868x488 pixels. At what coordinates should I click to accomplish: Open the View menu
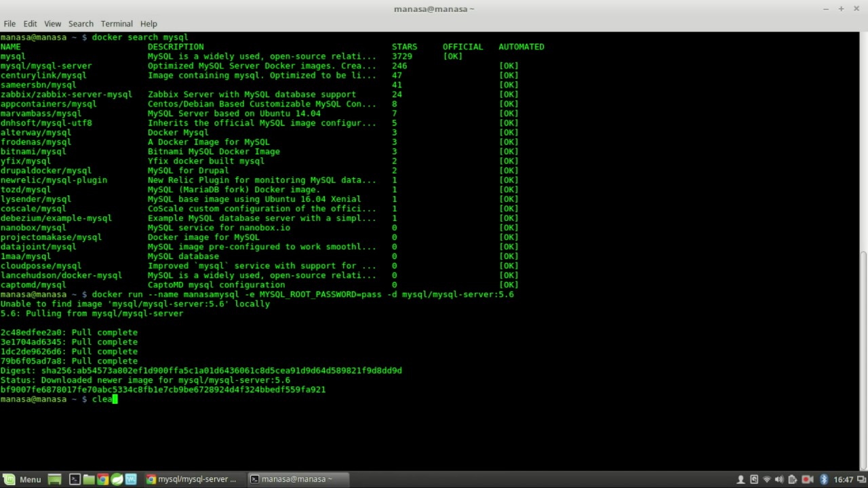point(52,24)
